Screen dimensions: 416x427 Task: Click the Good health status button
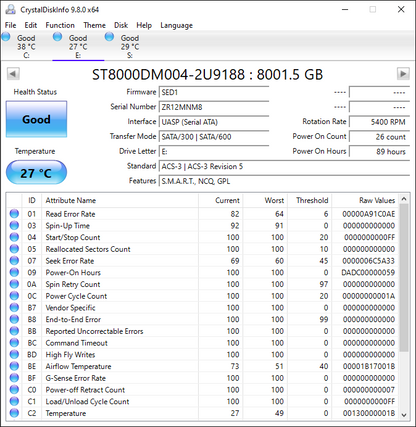36,119
